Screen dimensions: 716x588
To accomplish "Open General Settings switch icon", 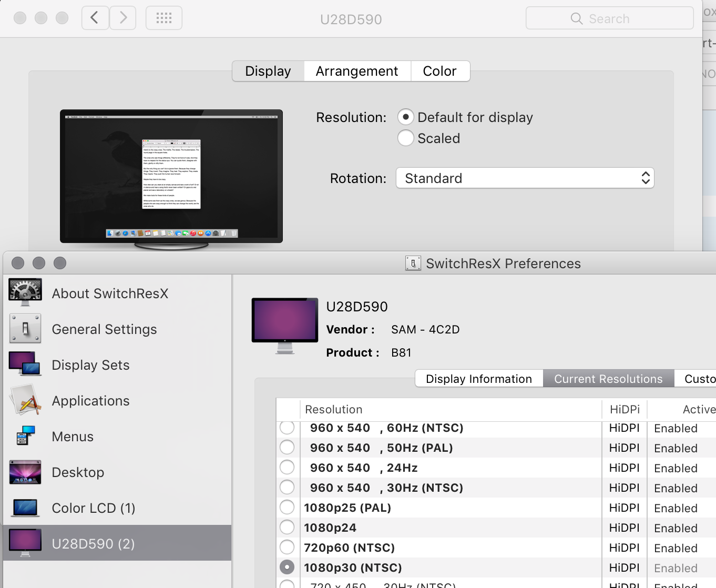I will pyautogui.click(x=25, y=329).
